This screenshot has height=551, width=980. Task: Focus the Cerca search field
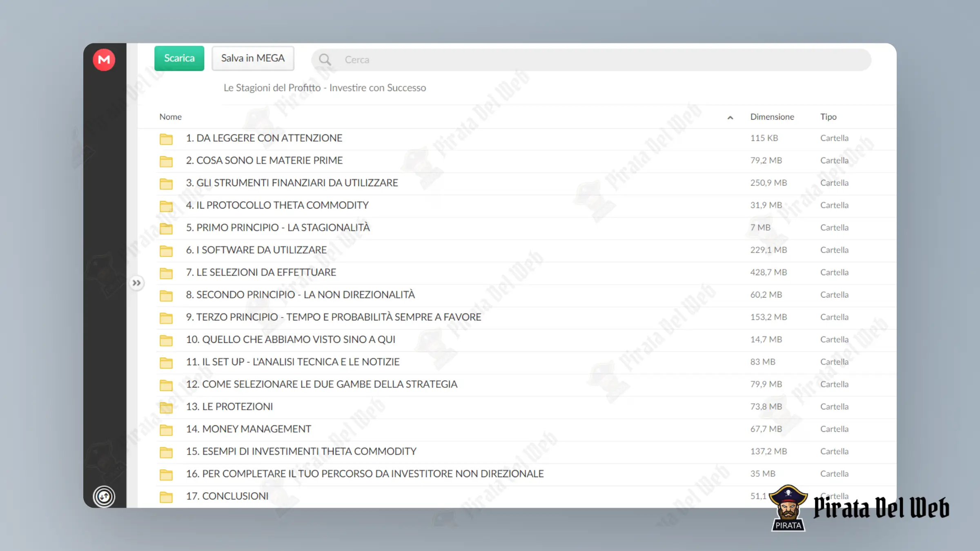pyautogui.click(x=591, y=60)
